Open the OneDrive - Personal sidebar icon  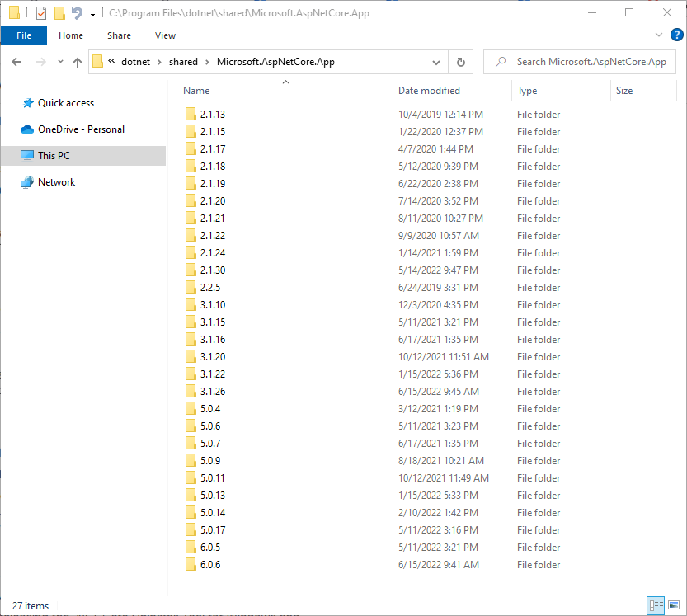(26, 129)
